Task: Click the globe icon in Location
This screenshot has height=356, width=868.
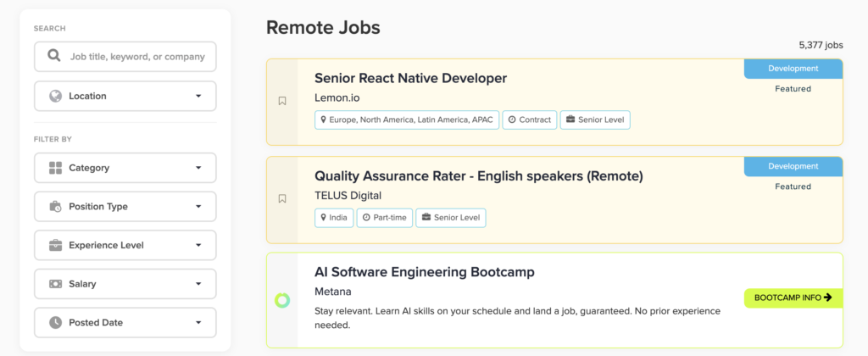Action: [x=55, y=96]
